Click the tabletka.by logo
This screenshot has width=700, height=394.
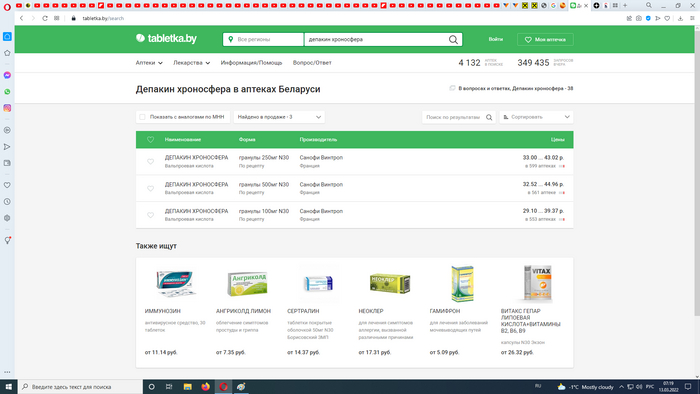coord(166,39)
